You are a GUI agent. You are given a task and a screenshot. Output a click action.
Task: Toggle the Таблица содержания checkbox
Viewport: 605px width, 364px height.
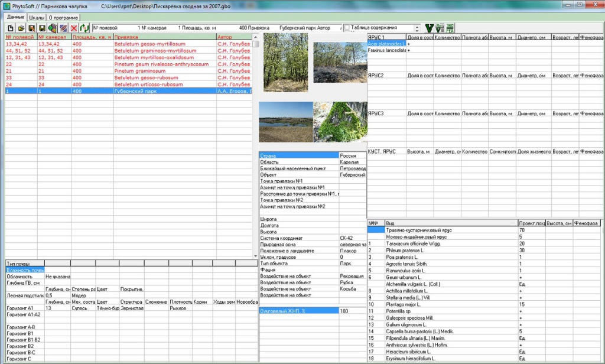pyautogui.click(x=346, y=28)
